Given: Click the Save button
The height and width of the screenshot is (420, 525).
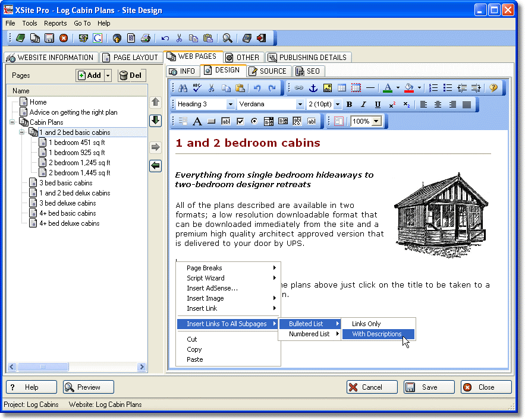Looking at the screenshot, I should point(429,387).
